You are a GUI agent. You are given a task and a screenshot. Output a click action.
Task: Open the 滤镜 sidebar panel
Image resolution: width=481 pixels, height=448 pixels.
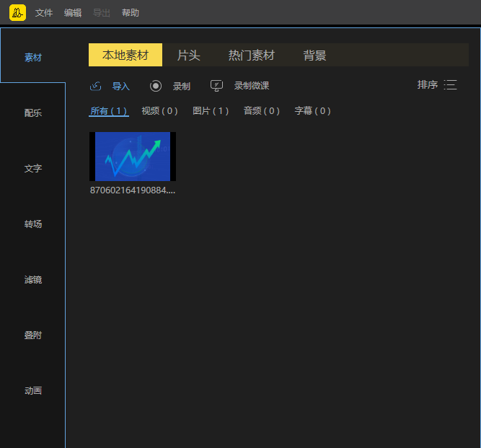click(33, 280)
